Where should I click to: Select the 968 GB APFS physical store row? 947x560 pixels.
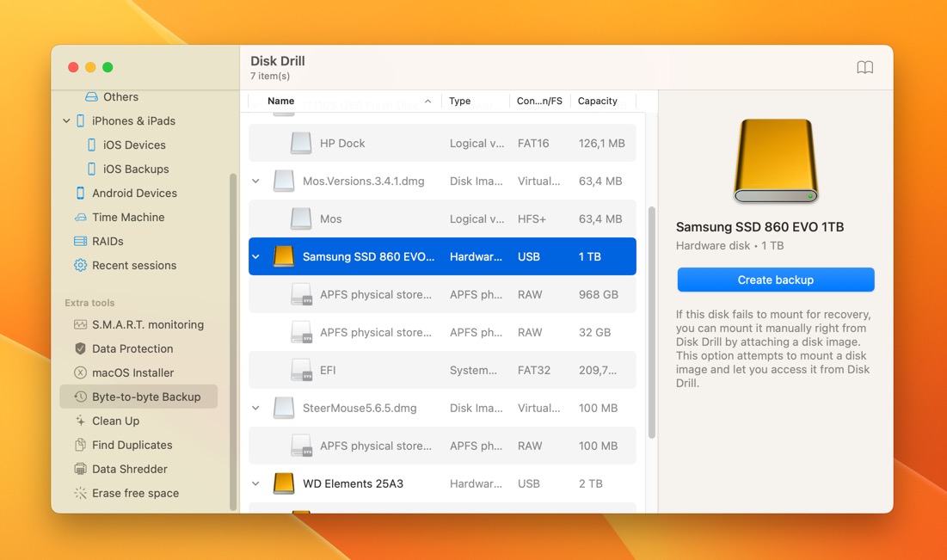(x=442, y=294)
